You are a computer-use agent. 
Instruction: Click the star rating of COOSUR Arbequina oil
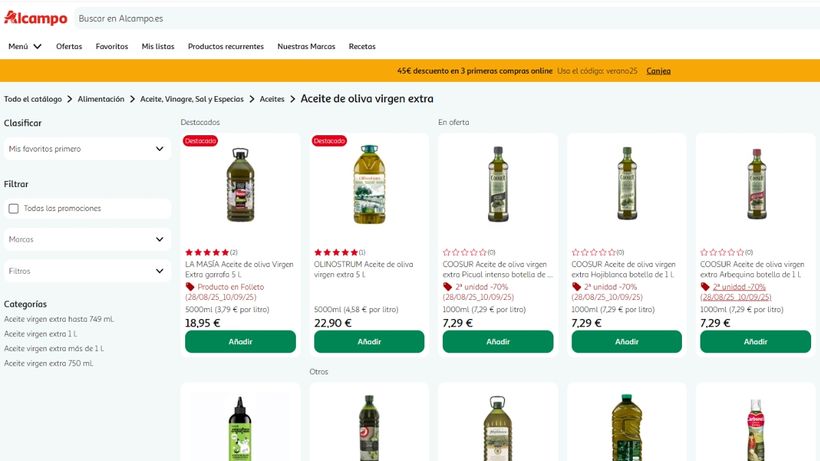[723, 252]
